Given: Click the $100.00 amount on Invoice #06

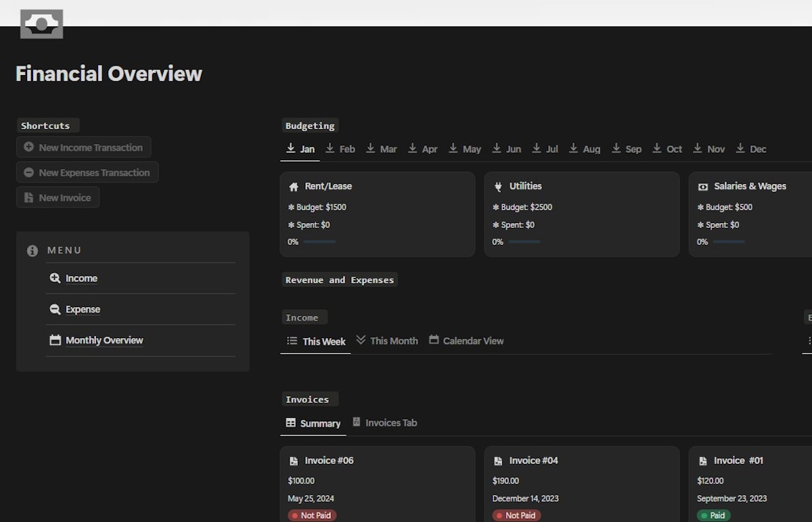Looking at the screenshot, I should (x=301, y=481).
